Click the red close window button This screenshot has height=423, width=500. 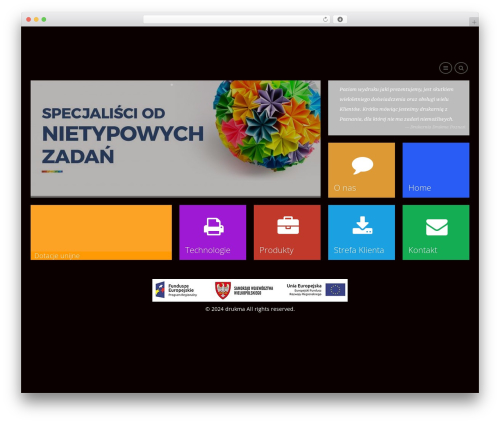29,19
